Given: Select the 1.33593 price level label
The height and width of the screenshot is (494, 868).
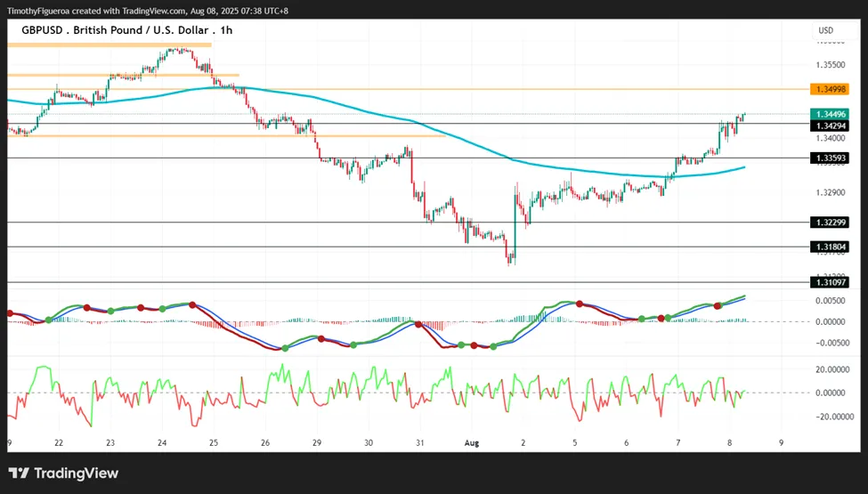Looking at the screenshot, I should click(829, 158).
